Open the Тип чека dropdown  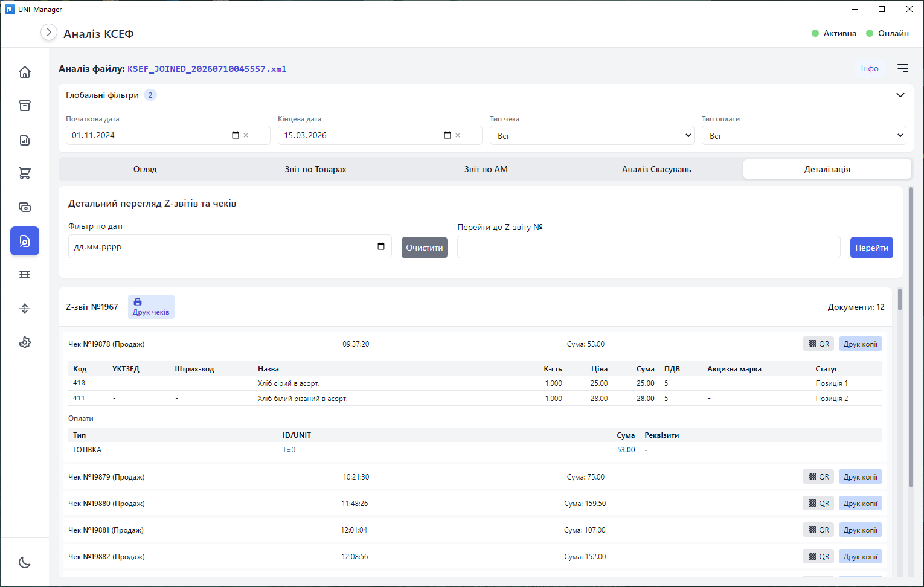(592, 135)
